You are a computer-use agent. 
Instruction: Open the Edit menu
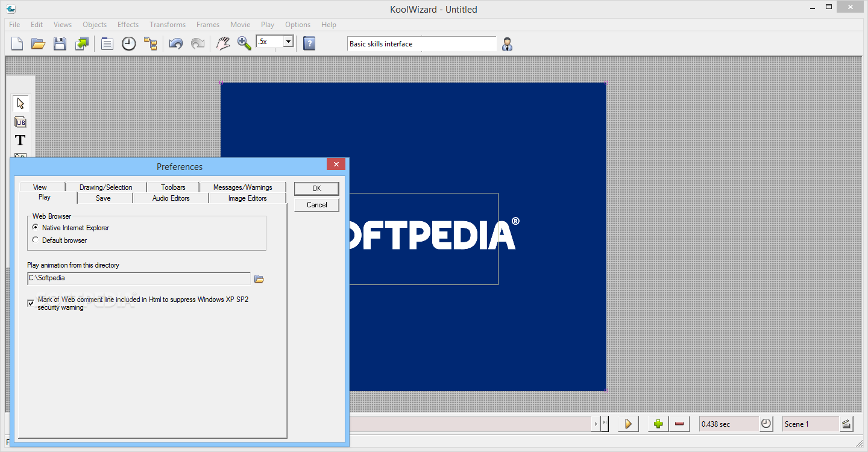[37, 25]
